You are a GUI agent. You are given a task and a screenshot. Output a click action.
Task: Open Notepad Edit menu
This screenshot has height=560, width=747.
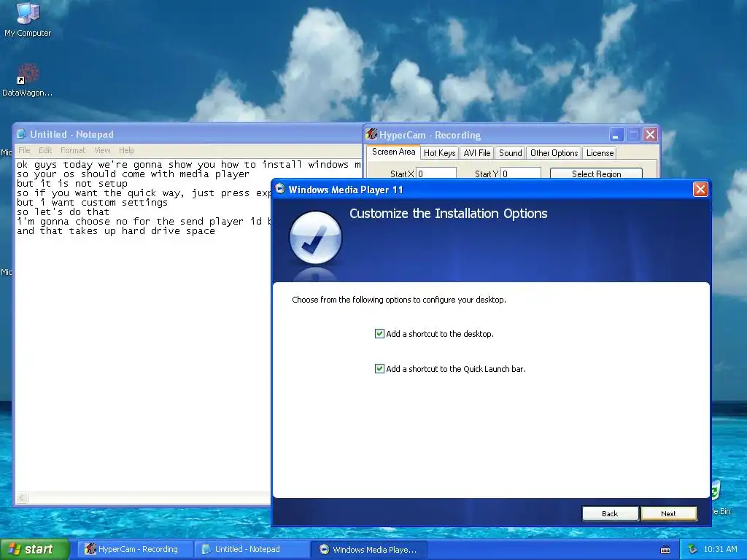click(45, 150)
